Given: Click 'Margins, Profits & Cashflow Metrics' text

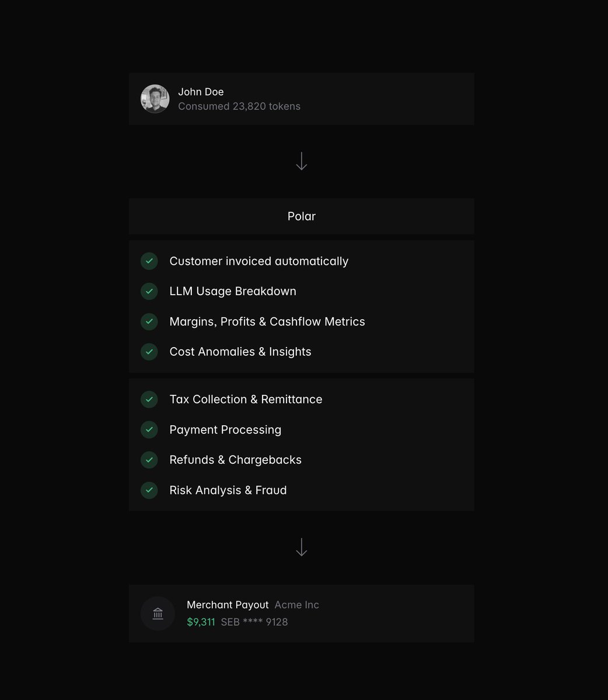Looking at the screenshot, I should point(267,321).
